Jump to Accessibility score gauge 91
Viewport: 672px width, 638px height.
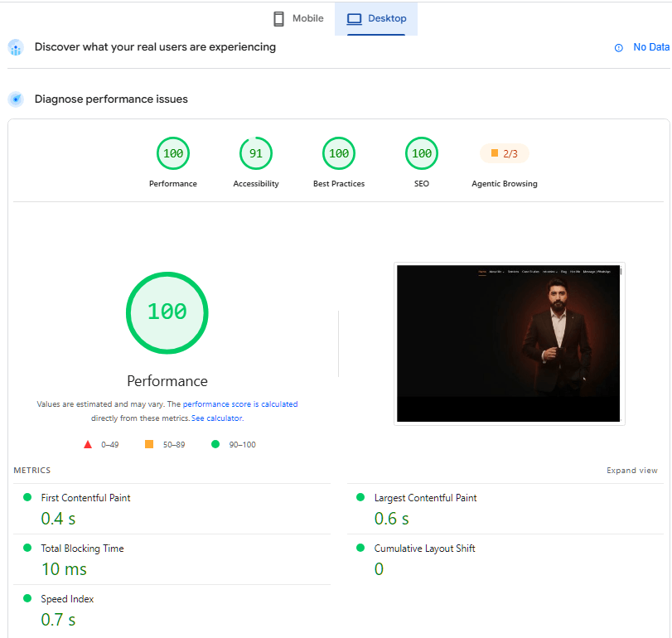pos(256,153)
